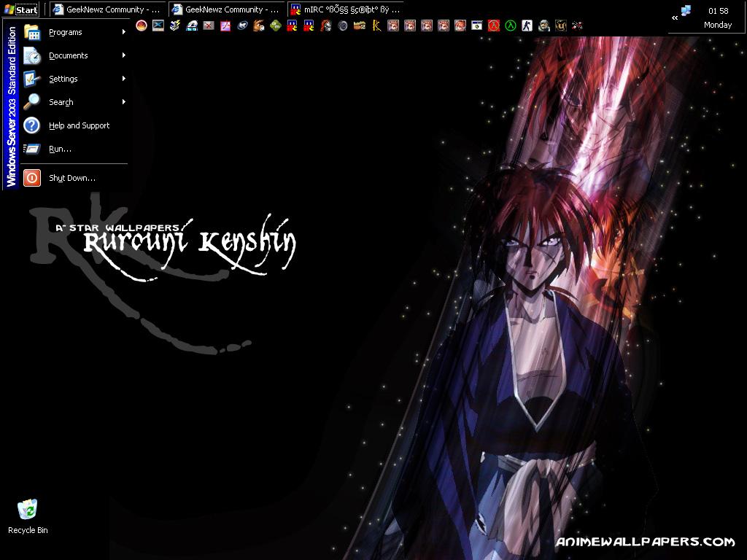Click the network connection tray icon

point(686,11)
